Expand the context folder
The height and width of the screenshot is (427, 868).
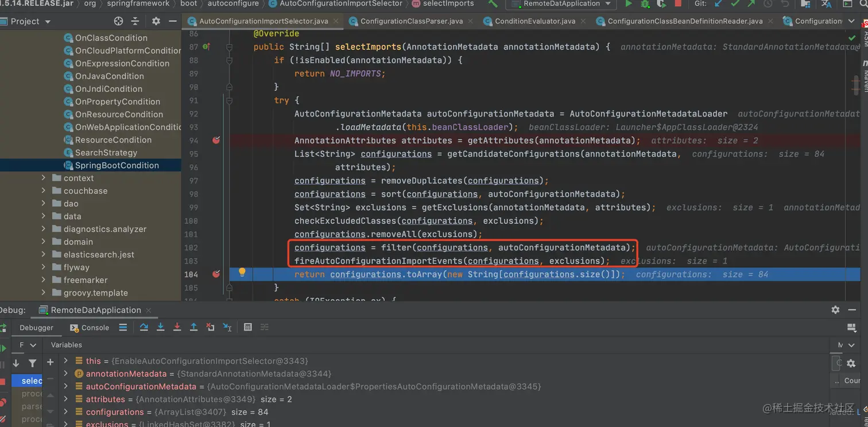point(44,178)
